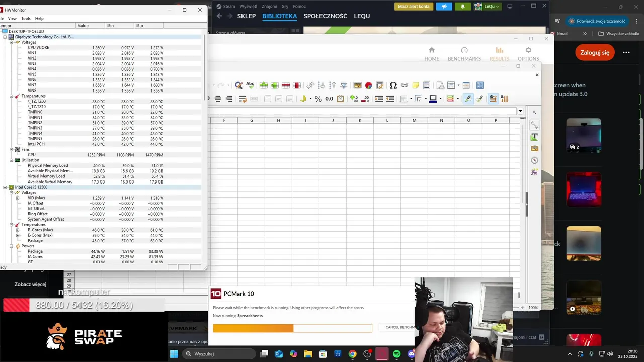Image resolution: width=644 pixels, height=362 pixels.
Task: Click the Spelling check Abc icon
Action: (x=250, y=85)
